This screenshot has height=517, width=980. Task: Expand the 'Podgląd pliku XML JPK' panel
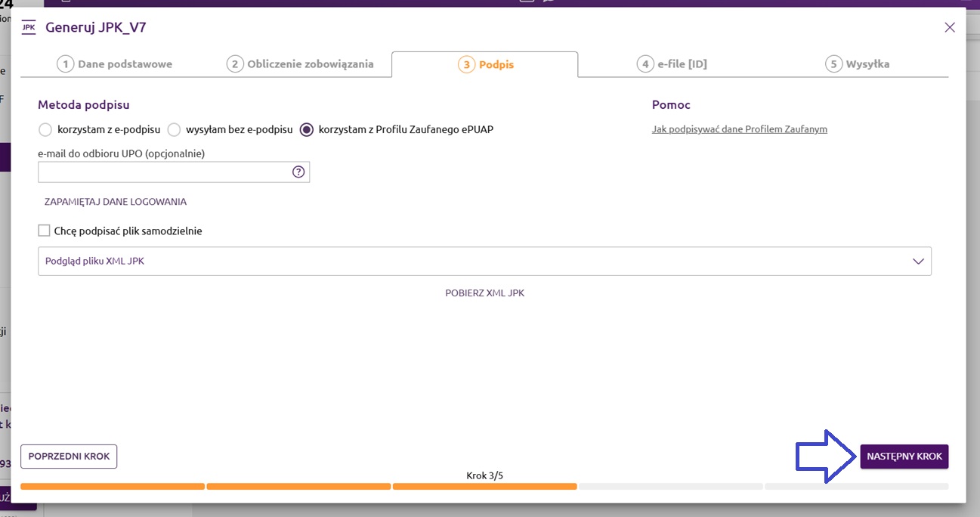click(484, 261)
